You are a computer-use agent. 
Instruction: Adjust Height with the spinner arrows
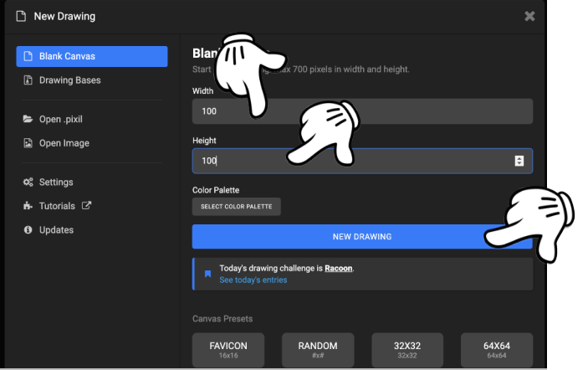coord(519,161)
